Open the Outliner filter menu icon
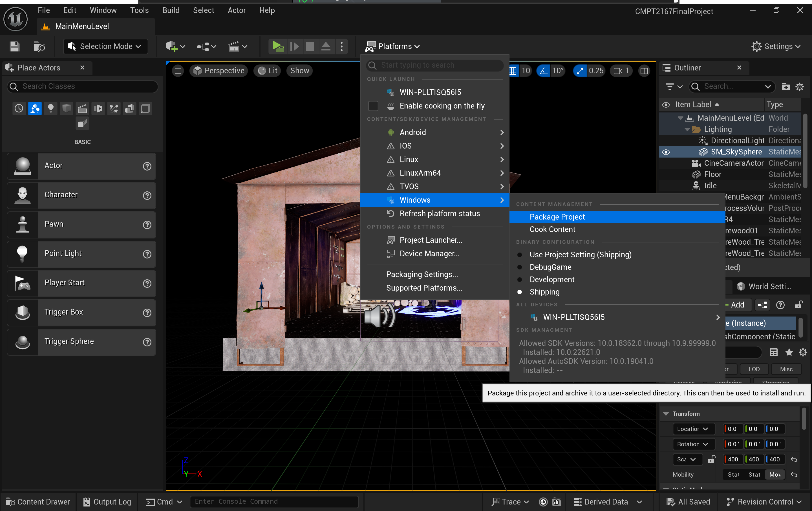 pos(674,87)
